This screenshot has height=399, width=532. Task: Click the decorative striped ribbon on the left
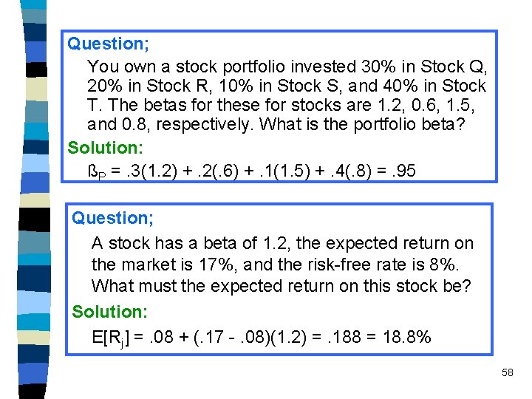coord(34,199)
